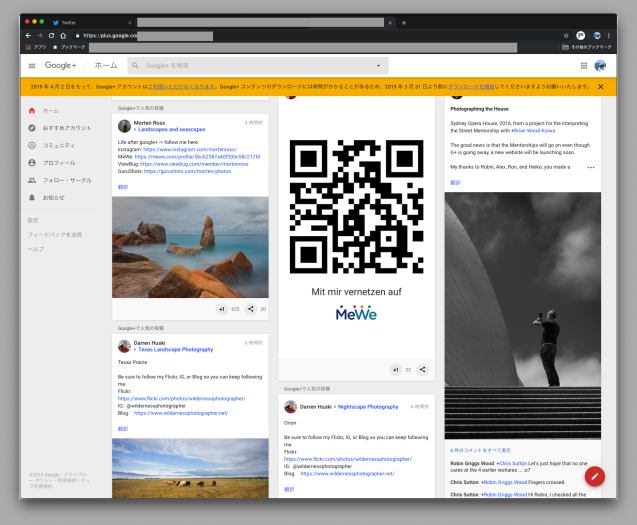637x525 pixels.
Task: Select ホーム in the left sidebar
Action: pos(51,111)
